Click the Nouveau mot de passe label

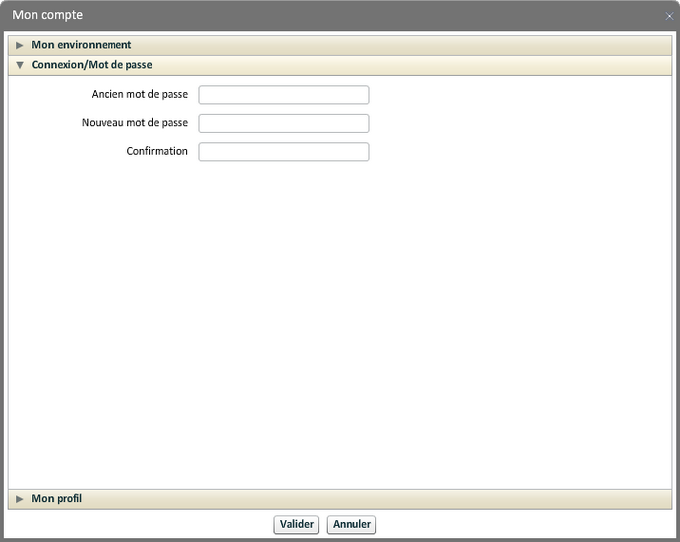click(135, 123)
